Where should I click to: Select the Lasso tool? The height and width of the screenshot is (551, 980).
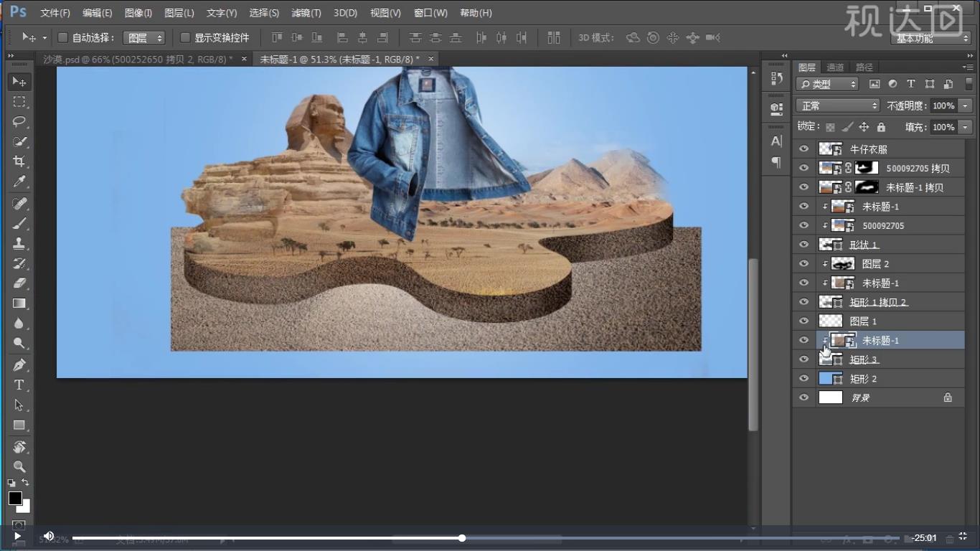click(x=19, y=121)
